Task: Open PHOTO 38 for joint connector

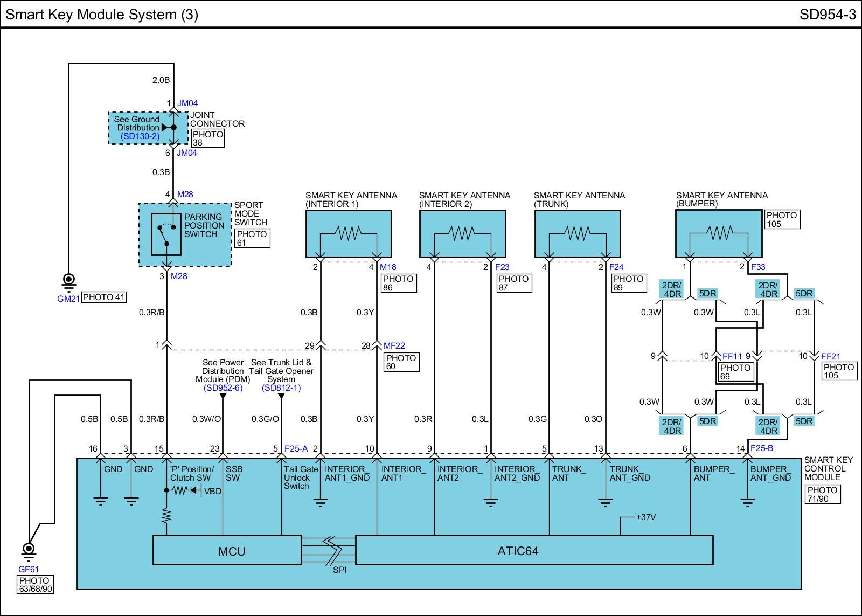Action: coord(207,139)
